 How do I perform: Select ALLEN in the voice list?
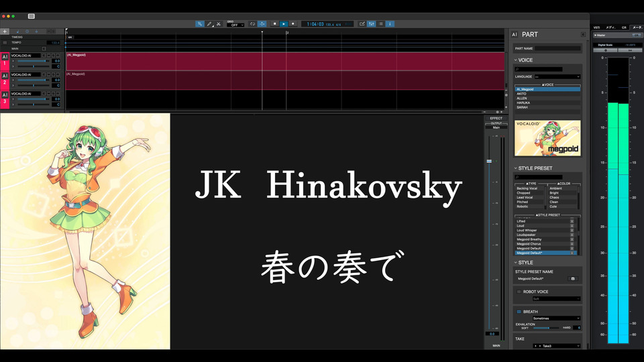[x=547, y=98]
